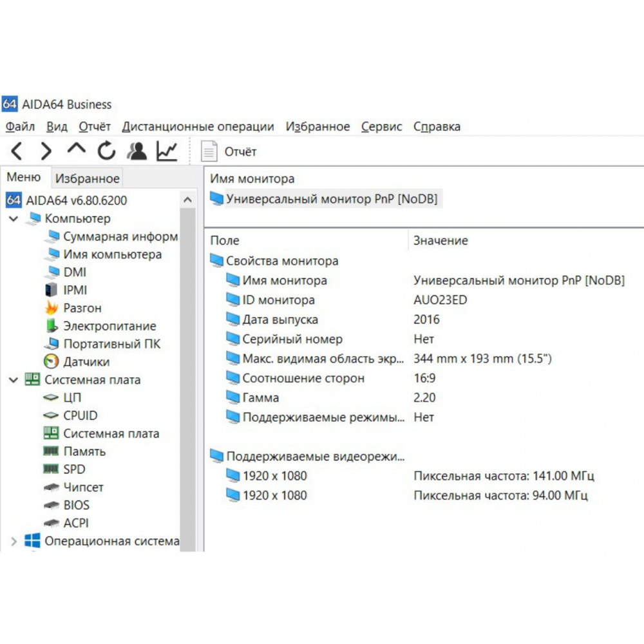Collapse the Системная плата parent node
644x644 pixels.
[x=14, y=380]
